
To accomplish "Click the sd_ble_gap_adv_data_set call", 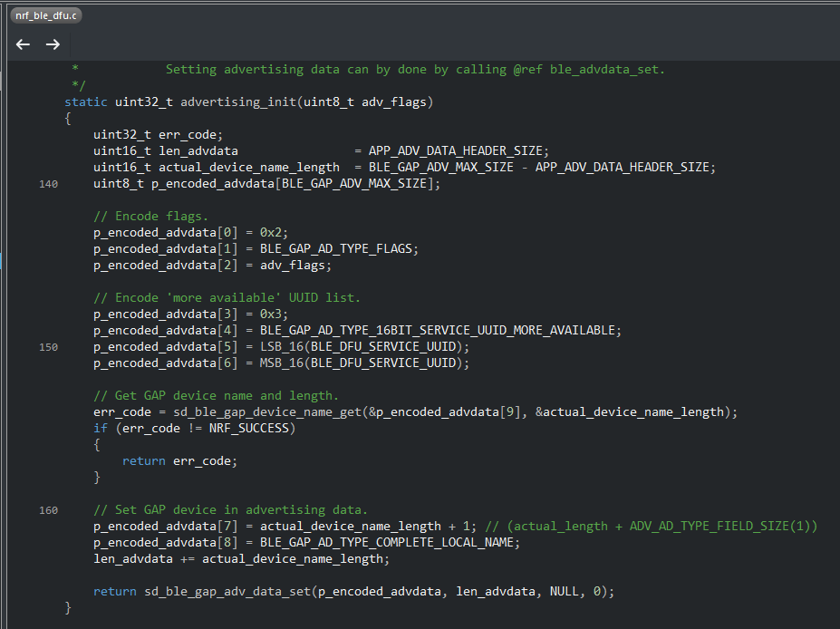I will pos(227,592).
